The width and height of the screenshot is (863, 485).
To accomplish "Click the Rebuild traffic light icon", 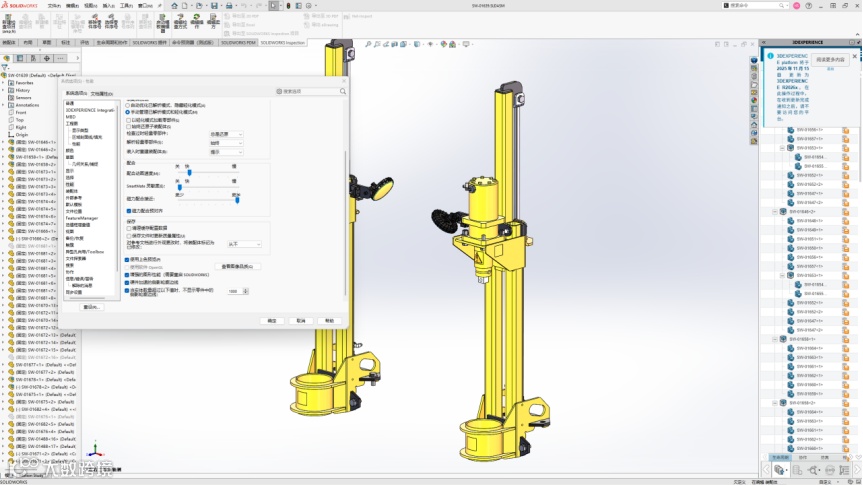I will (288, 6).
